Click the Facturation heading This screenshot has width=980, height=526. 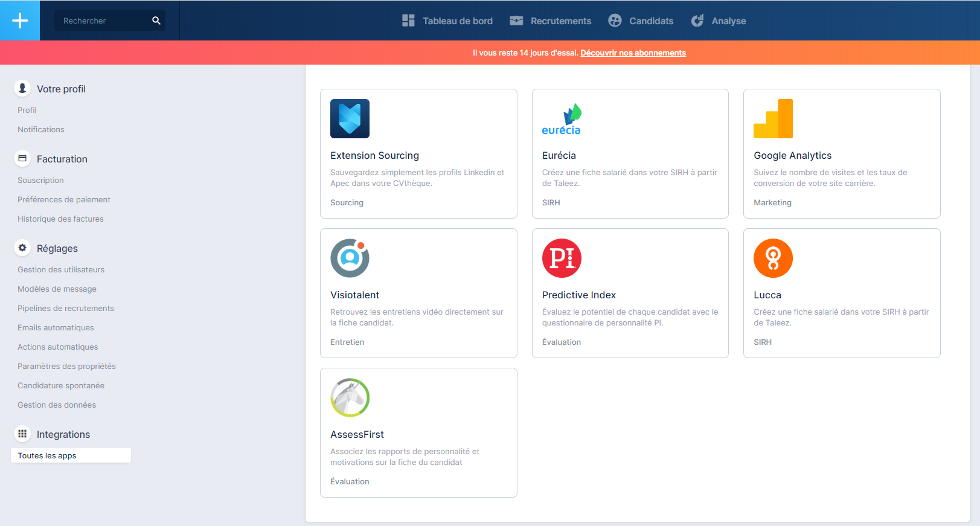pos(62,159)
